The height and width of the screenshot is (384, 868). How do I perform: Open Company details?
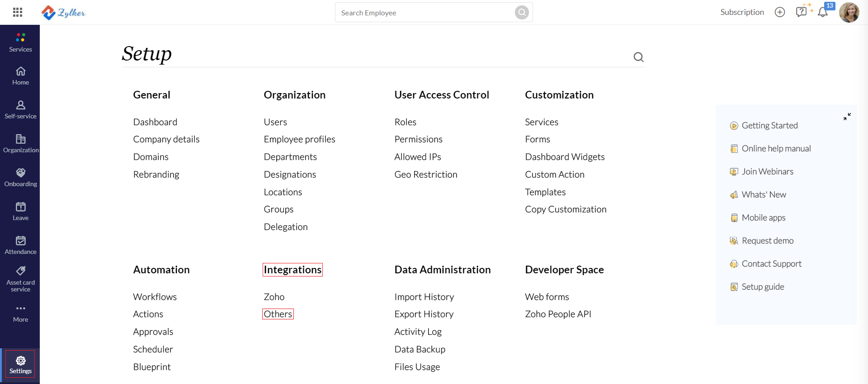pyautogui.click(x=166, y=140)
